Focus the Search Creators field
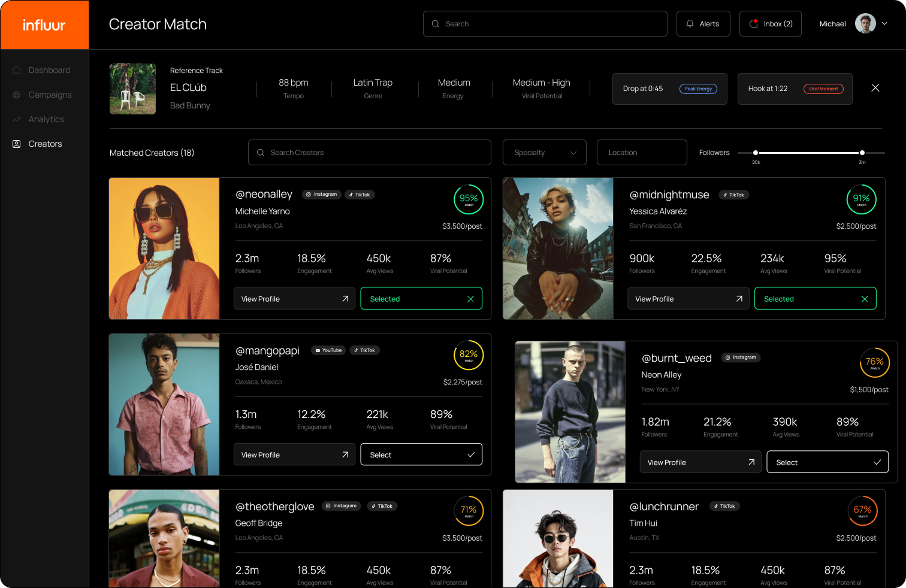This screenshot has width=906, height=588. click(370, 153)
